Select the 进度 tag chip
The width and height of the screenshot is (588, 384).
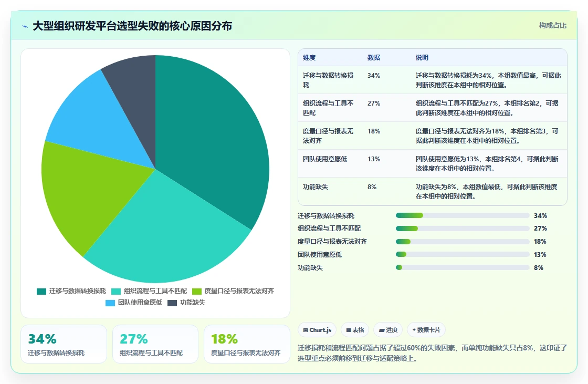(x=388, y=330)
